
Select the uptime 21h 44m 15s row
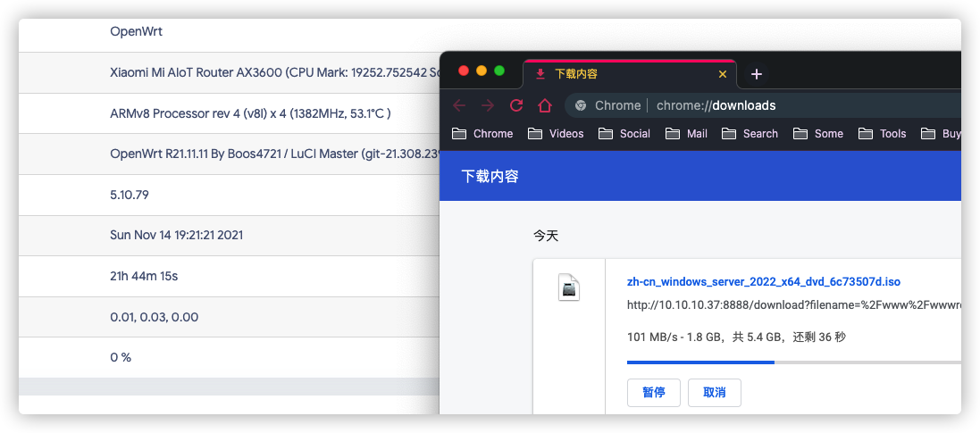[x=229, y=276]
